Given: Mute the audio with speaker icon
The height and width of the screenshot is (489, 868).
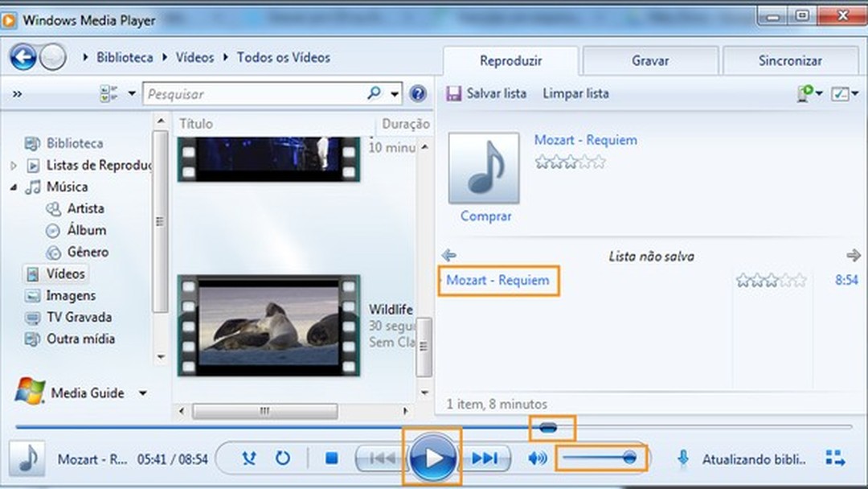Looking at the screenshot, I should 536,457.
